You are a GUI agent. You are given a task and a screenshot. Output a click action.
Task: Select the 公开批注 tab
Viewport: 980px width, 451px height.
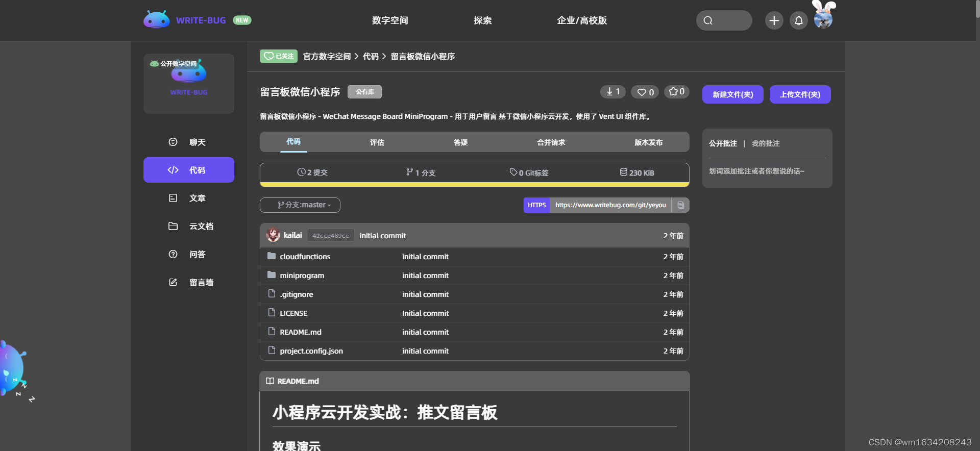(x=723, y=143)
